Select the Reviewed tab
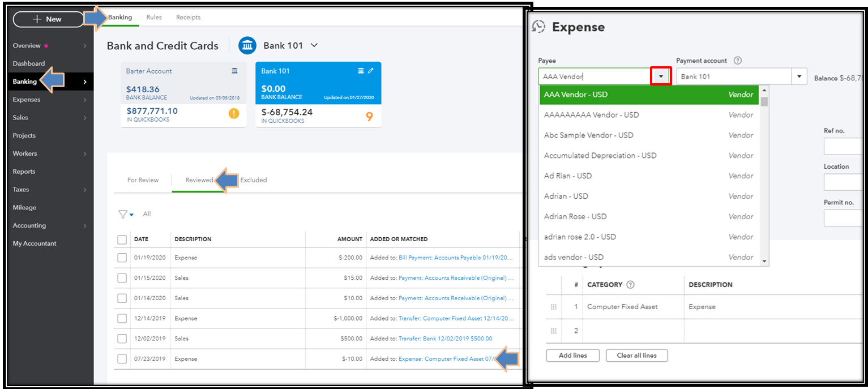The width and height of the screenshot is (868, 389). pyautogui.click(x=199, y=180)
